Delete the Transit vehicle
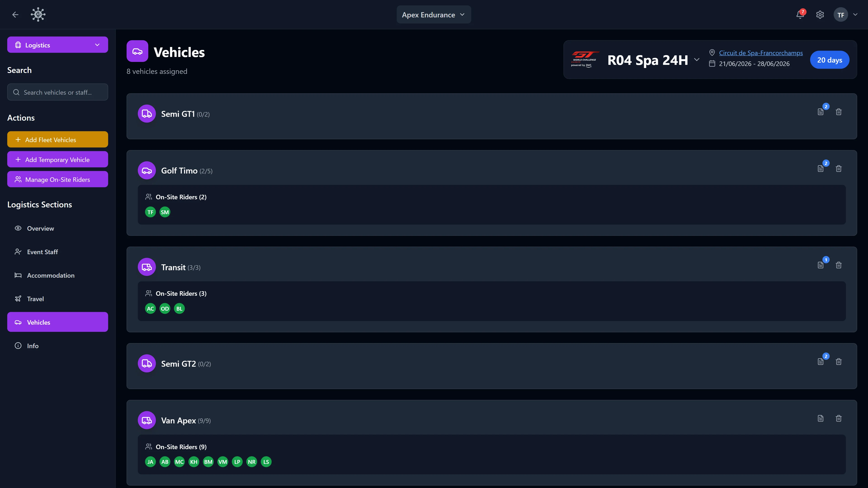 point(839,265)
